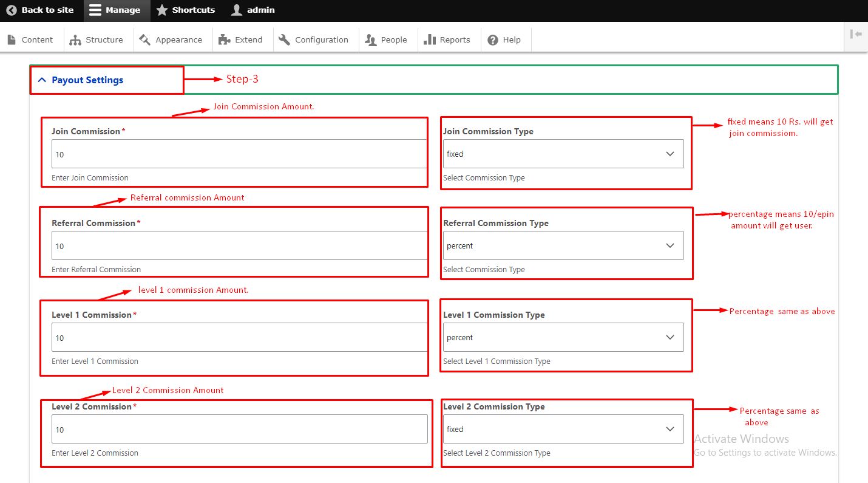
Task: Open Extend using the puzzle piece icon
Action: click(225, 40)
